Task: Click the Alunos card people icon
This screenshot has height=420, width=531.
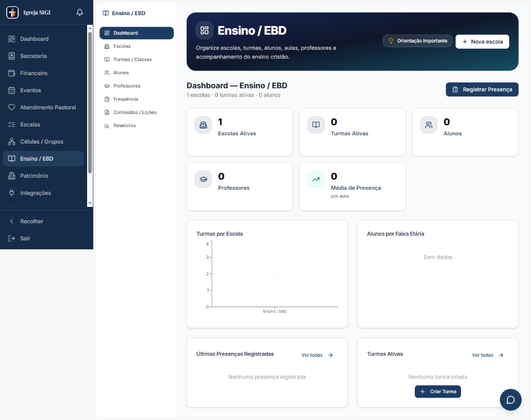Action: [429, 125]
